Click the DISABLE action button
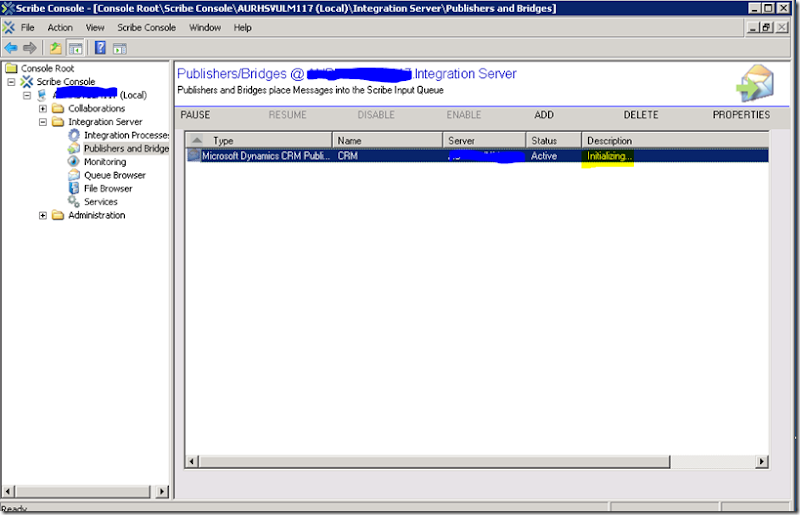This screenshot has width=800, height=515. (x=376, y=115)
